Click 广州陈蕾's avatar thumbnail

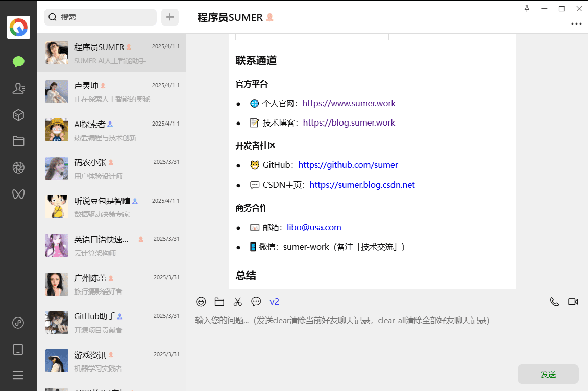[x=57, y=284]
